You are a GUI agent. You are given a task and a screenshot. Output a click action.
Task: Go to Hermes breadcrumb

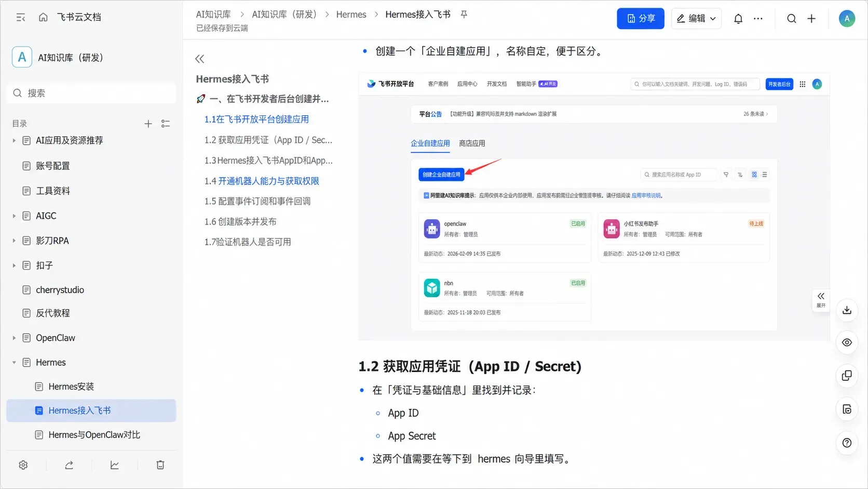tap(351, 15)
